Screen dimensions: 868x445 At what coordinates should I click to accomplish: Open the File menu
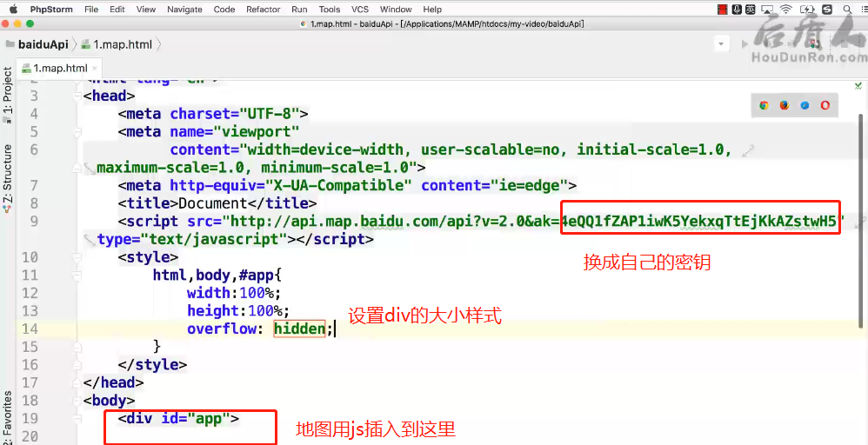91,10
